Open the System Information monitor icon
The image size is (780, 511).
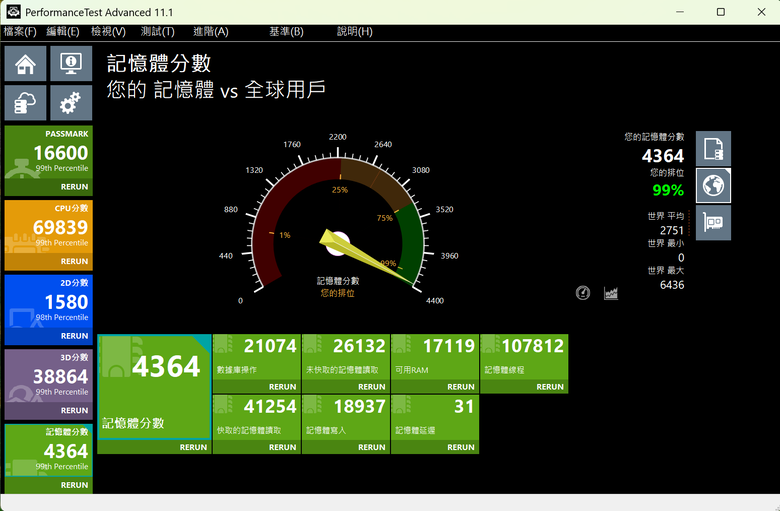[x=71, y=64]
